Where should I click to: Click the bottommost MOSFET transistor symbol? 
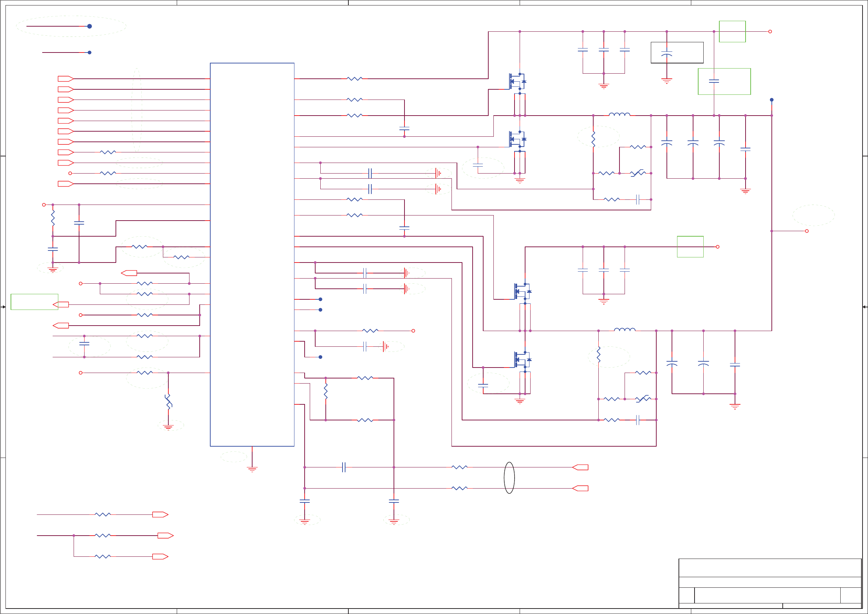point(522,360)
